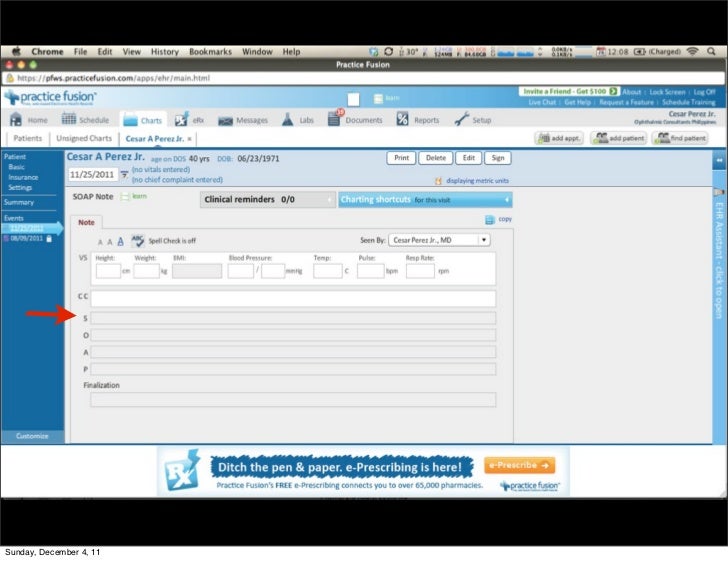Image resolution: width=728 pixels, height=561 pixels.
Task: Open the Reports percent icon
Action: pos(402,119)
